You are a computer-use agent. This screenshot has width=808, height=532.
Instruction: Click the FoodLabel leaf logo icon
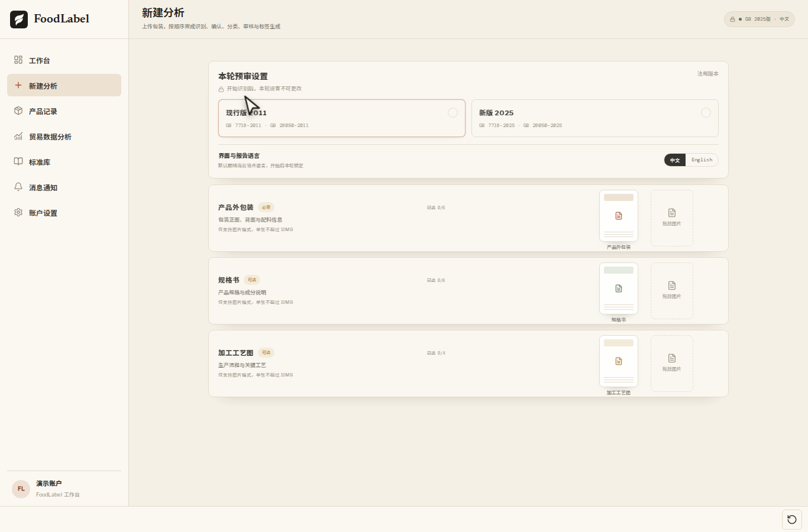pos(19,20)
